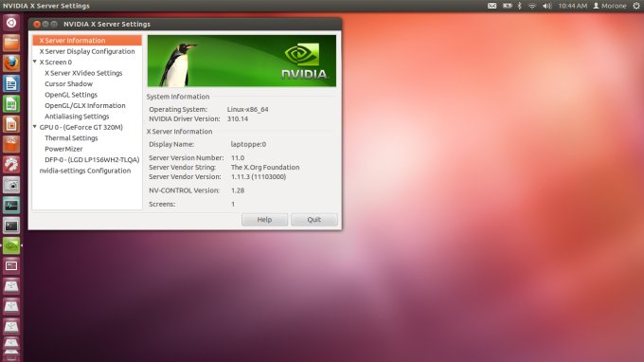This screenshot has height=362, width=644.
Task: Check the battery indicator
Action: coord(508,6)
